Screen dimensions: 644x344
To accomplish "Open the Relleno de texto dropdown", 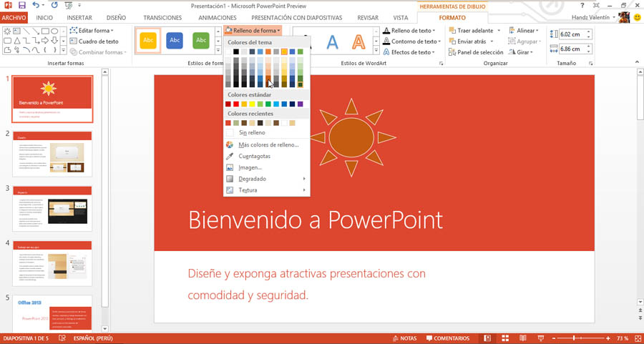I will pos(411,31).
